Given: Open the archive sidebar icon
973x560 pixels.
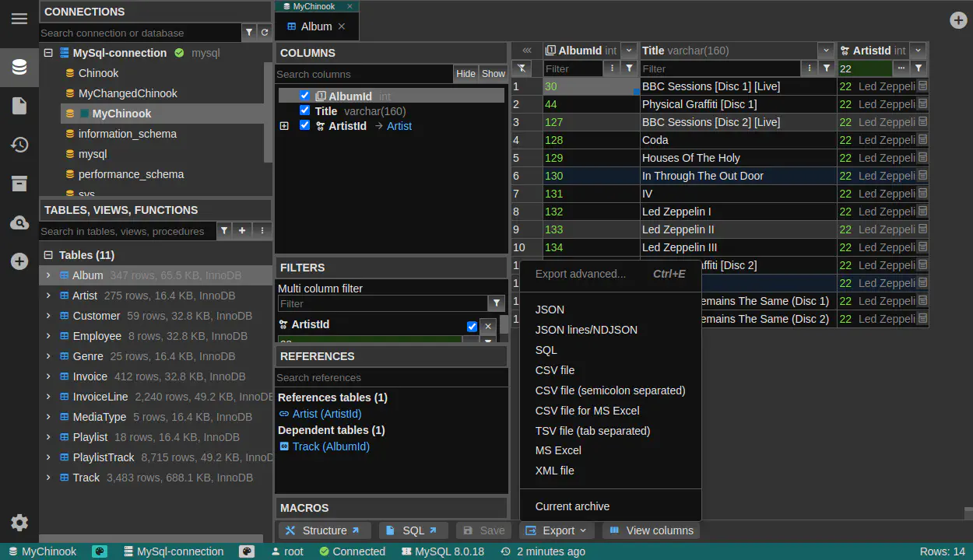Looking at the screenshot, I should click(x=19, y=184).
